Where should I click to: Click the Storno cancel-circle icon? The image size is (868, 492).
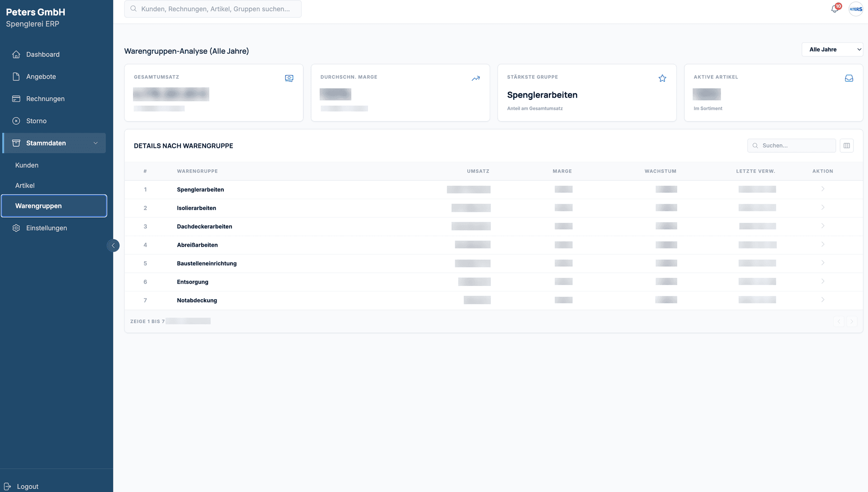(16, 121)
